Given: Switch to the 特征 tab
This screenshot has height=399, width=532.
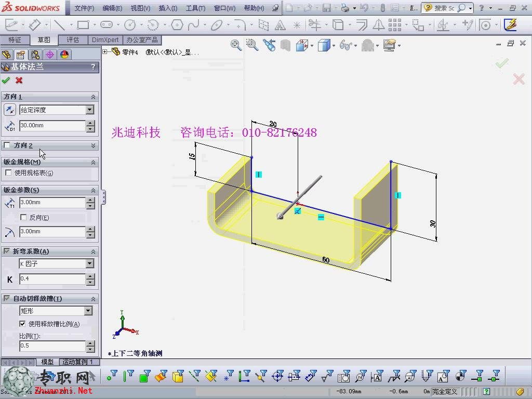Looking at the screenshot, I should coord(15,39).
